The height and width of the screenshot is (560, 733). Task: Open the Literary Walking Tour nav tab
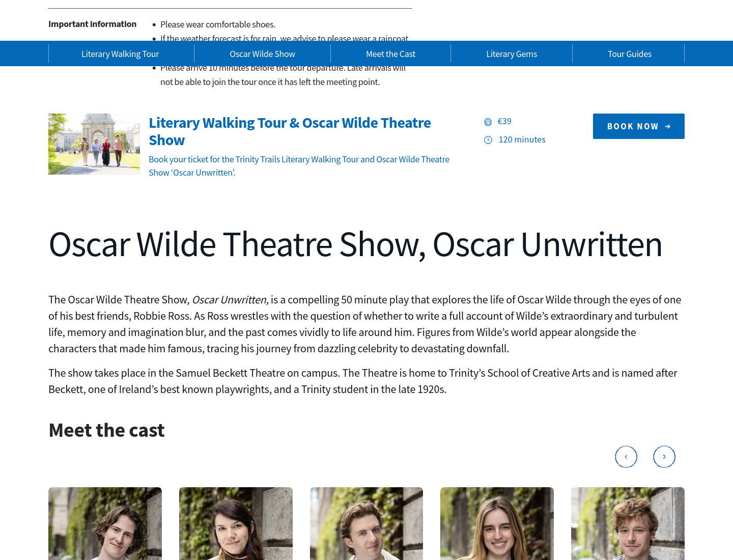click(x=120, y=54)
